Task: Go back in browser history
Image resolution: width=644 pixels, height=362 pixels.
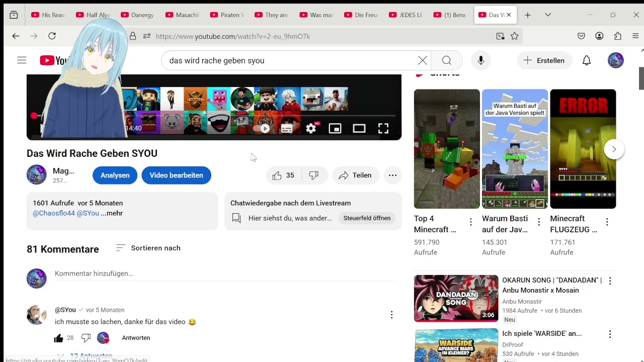Action: coord(16,36)
